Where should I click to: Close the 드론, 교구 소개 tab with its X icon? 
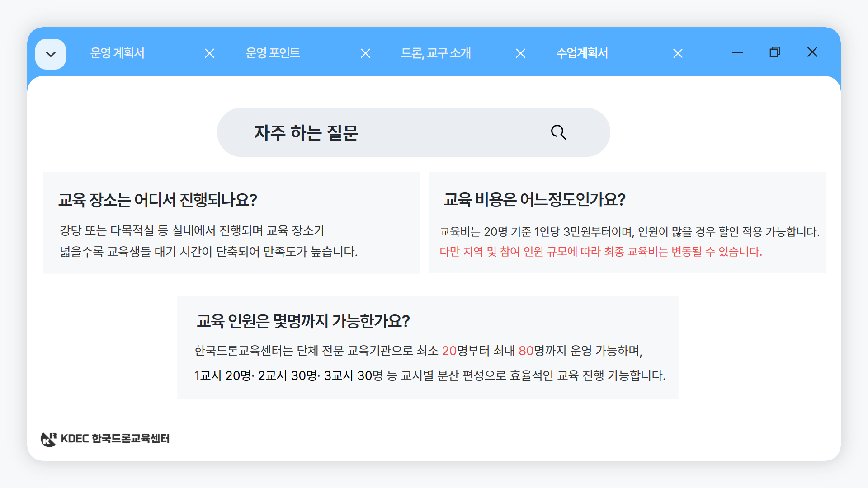pyautogui.click(x=520, y=53)
